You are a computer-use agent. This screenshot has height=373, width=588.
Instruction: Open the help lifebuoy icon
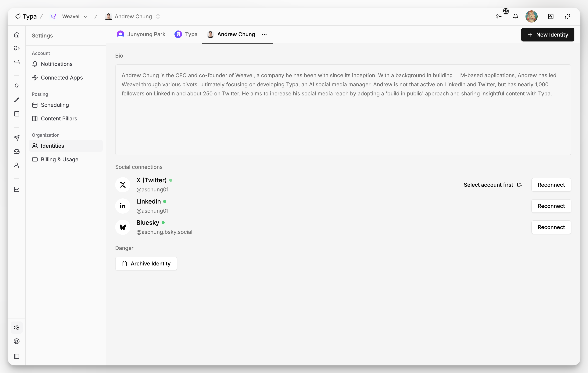click(x=17, y=341)
